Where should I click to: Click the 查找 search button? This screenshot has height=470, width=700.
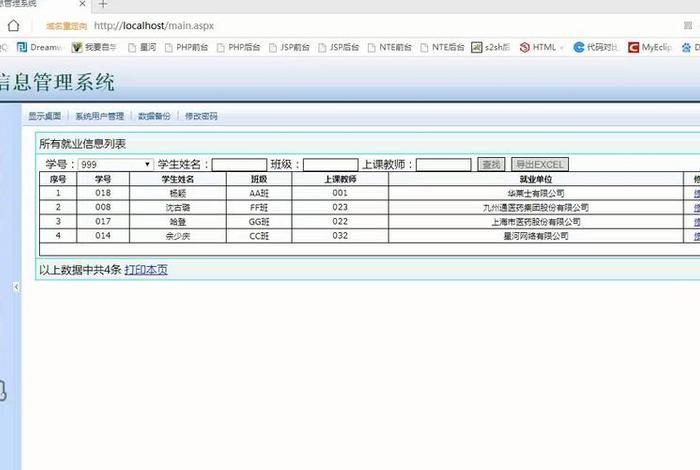pos(491,164)
